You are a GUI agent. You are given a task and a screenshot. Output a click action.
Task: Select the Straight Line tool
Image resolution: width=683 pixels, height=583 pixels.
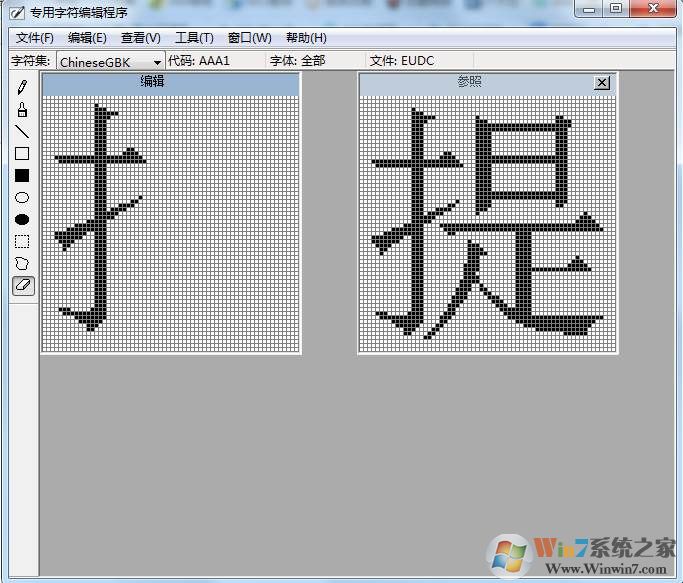[22, 132]
